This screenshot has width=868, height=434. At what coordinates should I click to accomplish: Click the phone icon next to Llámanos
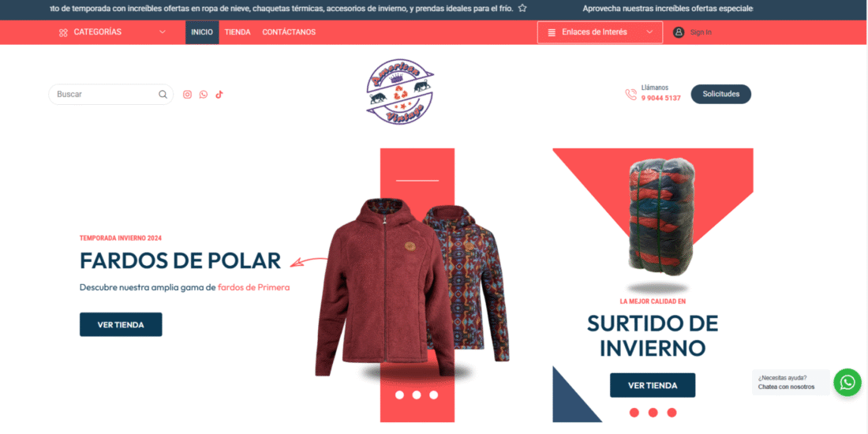pos(630,95)
